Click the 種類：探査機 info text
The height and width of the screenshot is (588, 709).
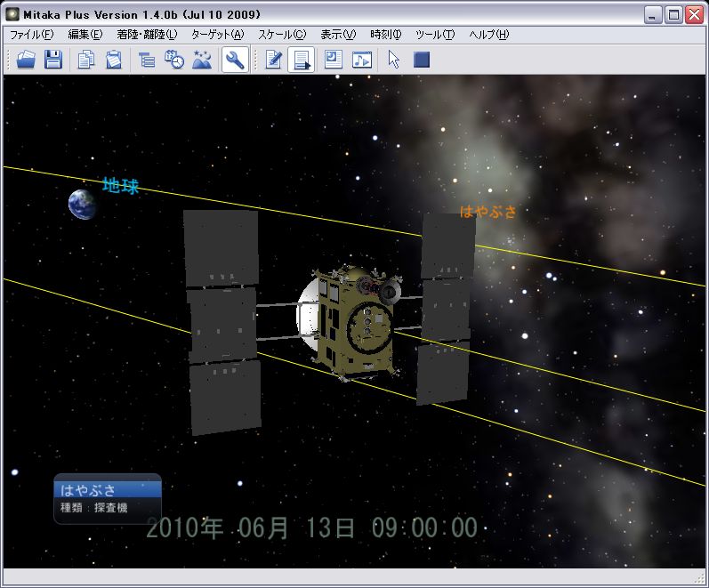click(x=94, y=508)
